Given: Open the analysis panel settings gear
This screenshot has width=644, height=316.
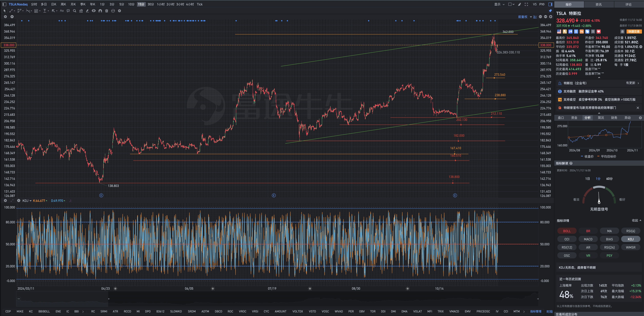Looking at the screenshot, I should (640, 118).
